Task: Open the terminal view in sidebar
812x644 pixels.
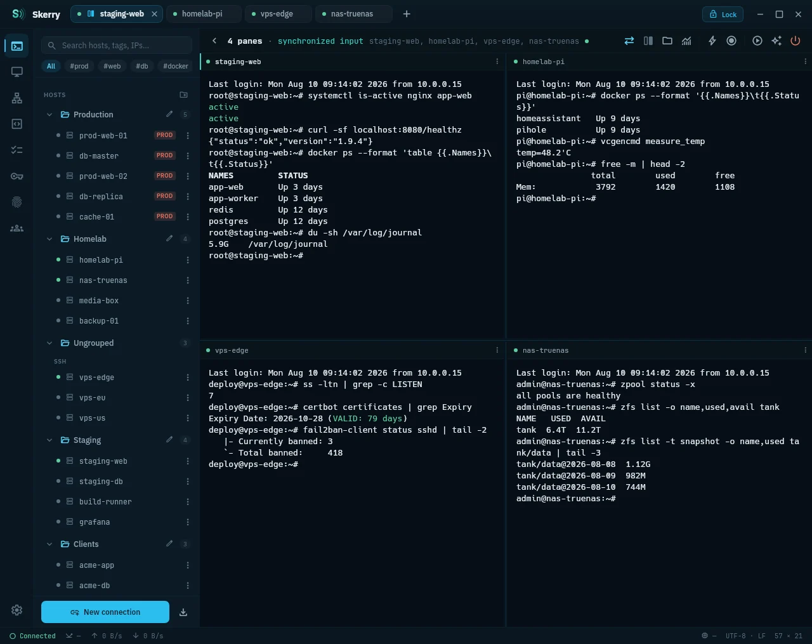Action: point(17,46)
